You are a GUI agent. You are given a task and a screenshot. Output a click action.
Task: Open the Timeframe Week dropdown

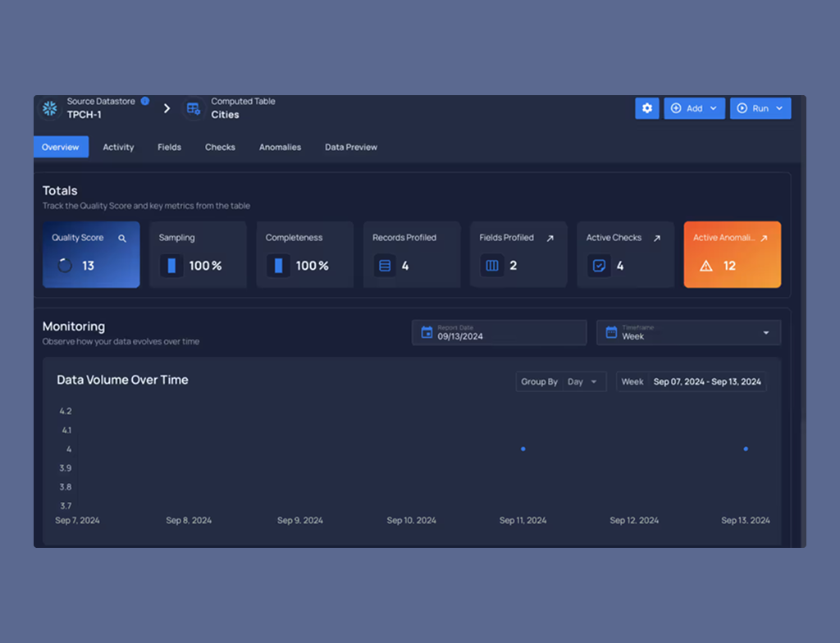(x=688, y=332)
